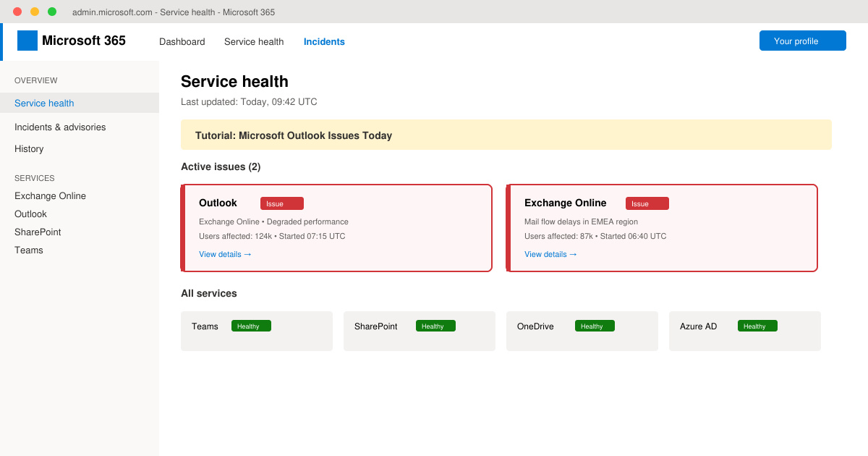Viewport: 868px width, 456px height.
Task: Click the Healthy badge on Azure AD tile
Action: pos(757,326)
